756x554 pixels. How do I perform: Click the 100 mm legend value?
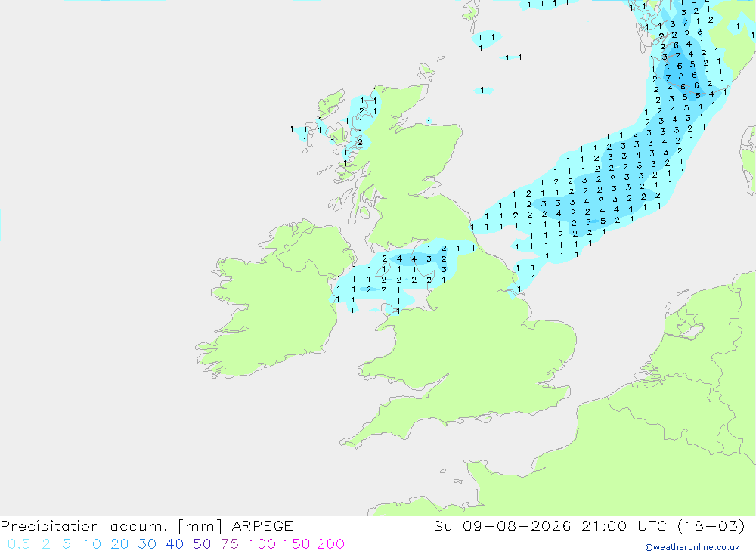pos(262,544)
